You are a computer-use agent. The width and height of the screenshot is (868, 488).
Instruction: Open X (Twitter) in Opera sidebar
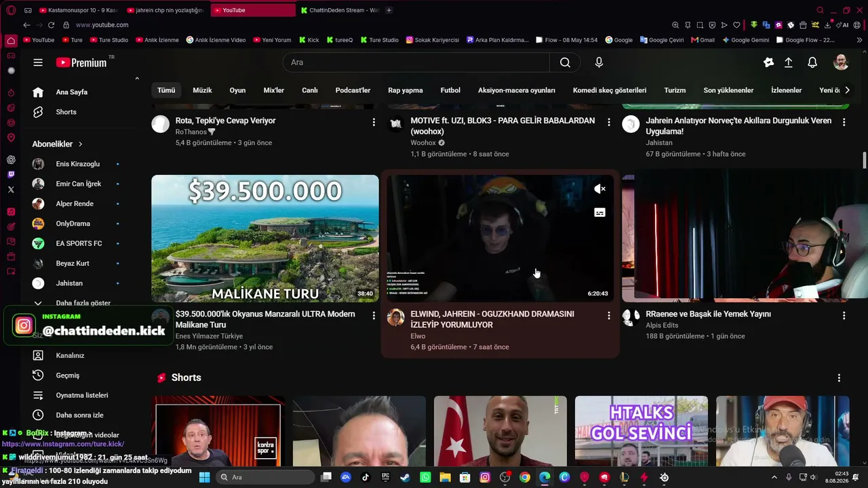coord(11,190)
